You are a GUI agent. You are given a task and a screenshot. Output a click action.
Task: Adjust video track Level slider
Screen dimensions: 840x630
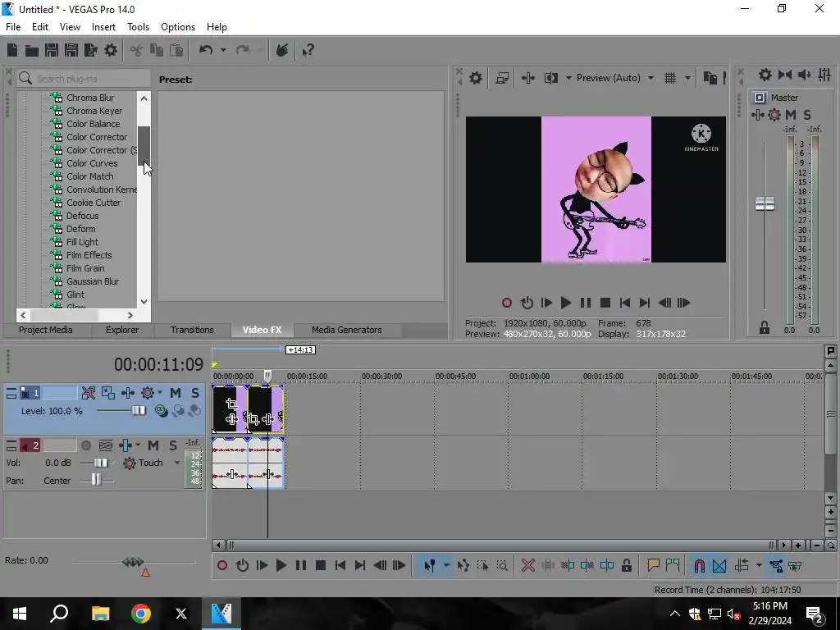pyautogui.click(x=138, y=410)
